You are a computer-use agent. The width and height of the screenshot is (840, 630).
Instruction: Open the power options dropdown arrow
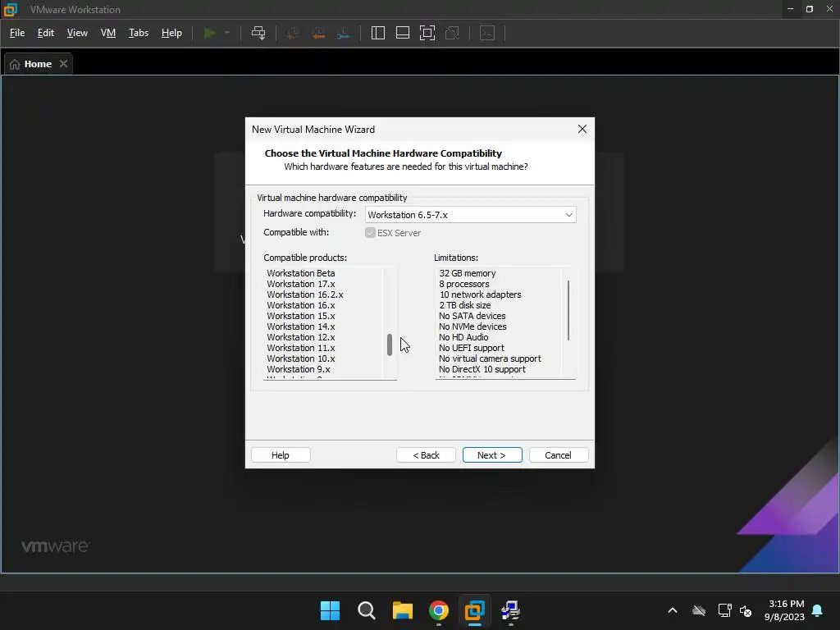point(227,33)
